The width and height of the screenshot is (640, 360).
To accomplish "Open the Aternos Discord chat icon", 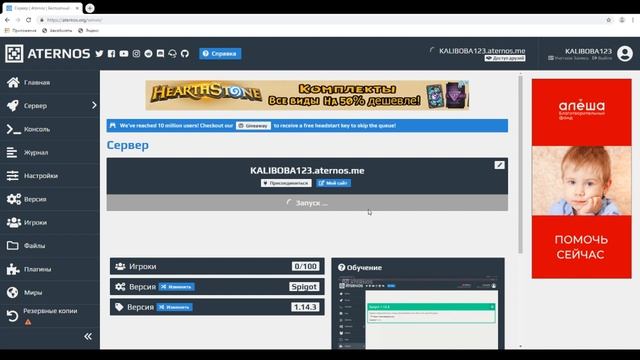I will tap(160, 53).
